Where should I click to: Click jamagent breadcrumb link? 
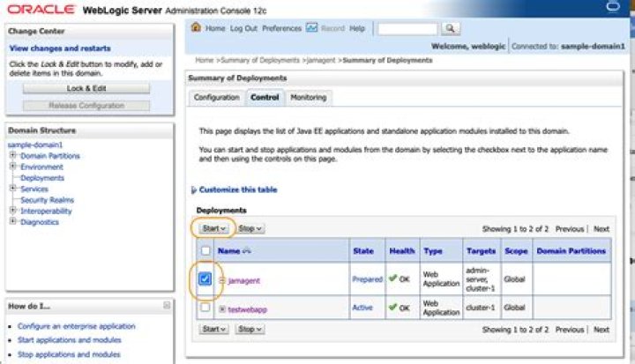321,60
